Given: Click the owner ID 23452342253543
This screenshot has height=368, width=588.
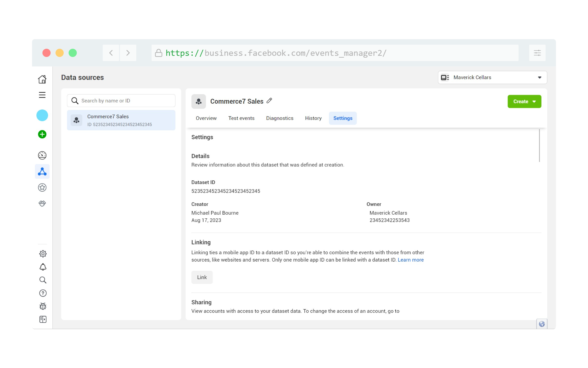Looking at the screenshot, I should pos(390,220).
